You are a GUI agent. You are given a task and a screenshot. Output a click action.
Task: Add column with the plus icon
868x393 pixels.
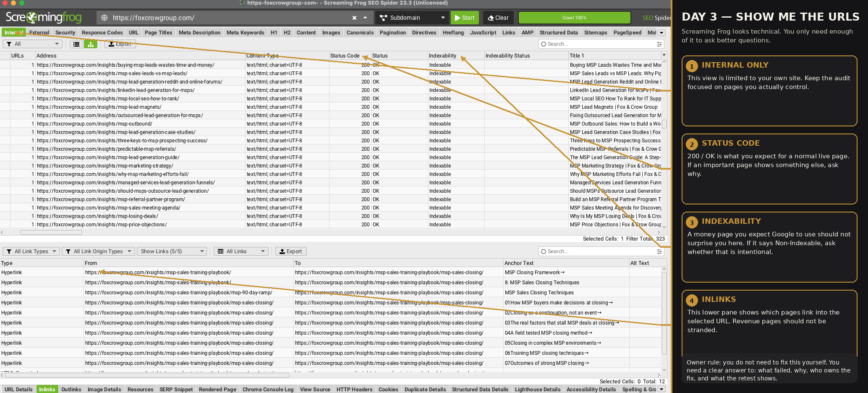tap(664, 55)
